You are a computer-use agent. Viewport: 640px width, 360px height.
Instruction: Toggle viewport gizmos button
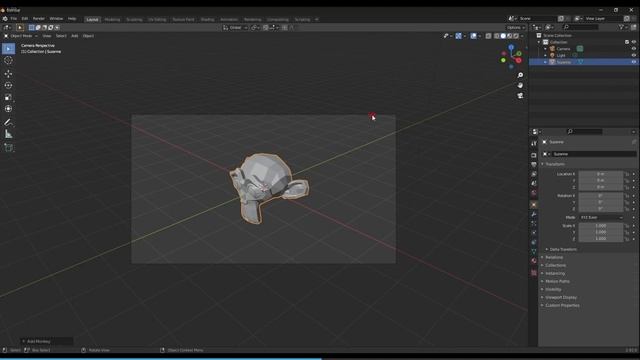pos(458,36)
